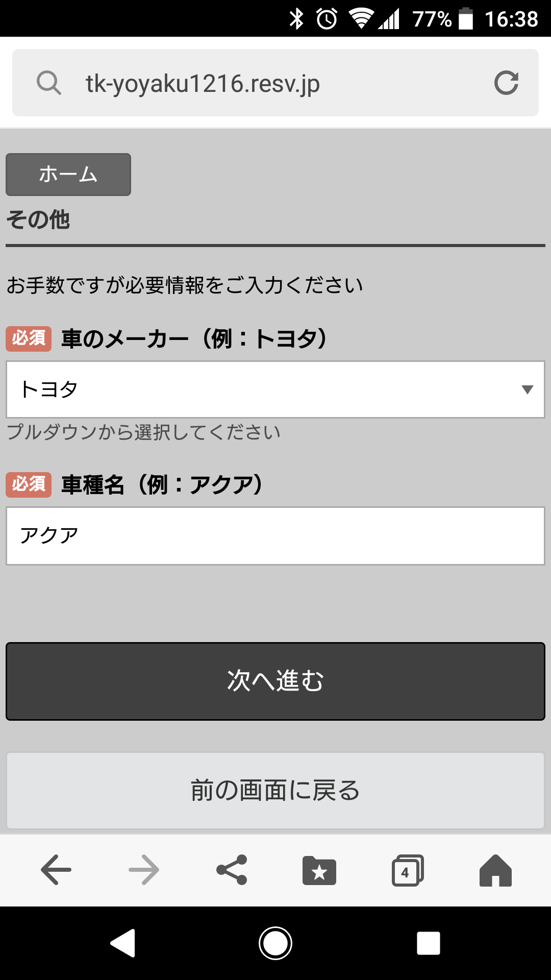Viewport: 551px width, 980px height.
Task: Tap the share icon
Action: point(232,870)
